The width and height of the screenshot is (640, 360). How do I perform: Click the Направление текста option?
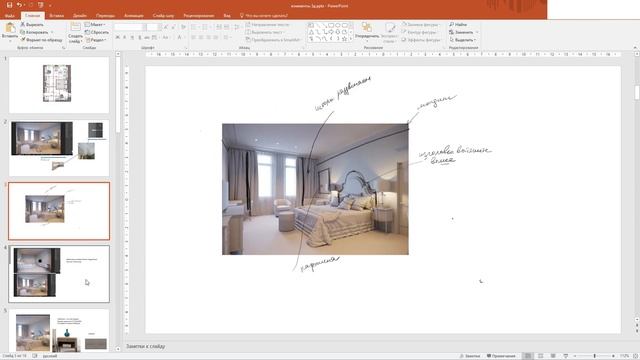(267, 24)
